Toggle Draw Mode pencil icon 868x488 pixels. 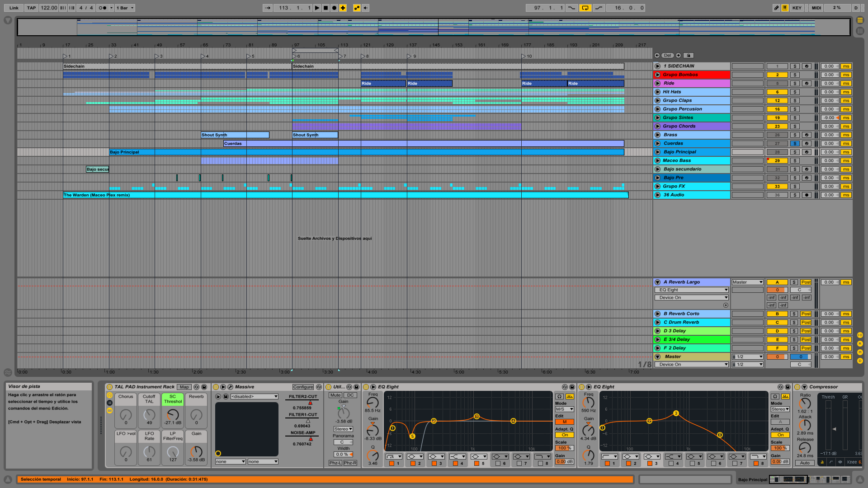[776, 8]
